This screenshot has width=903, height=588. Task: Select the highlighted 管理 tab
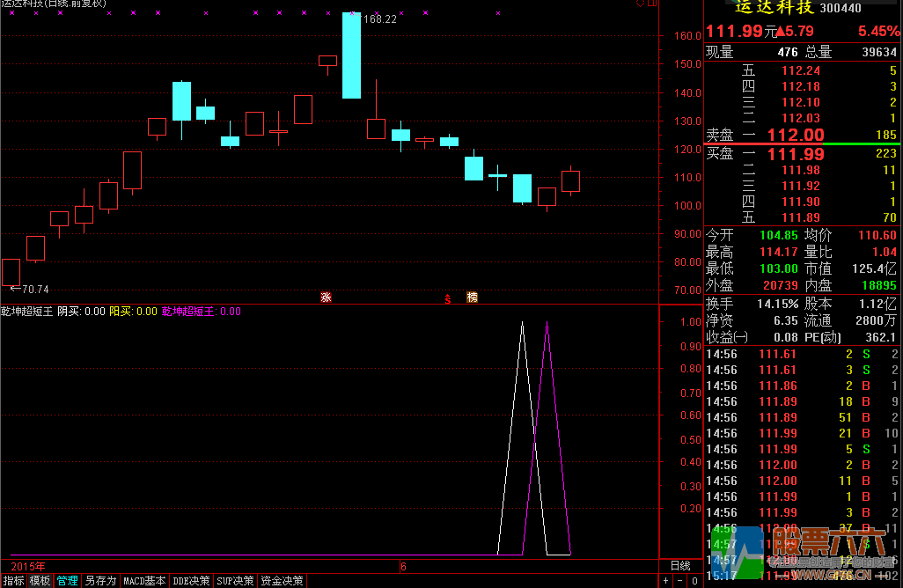click(68, 580)
